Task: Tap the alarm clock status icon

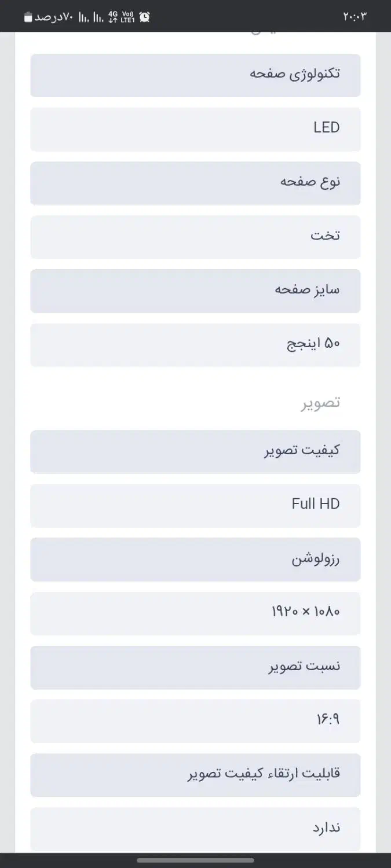Action: [x=144, y=17]
